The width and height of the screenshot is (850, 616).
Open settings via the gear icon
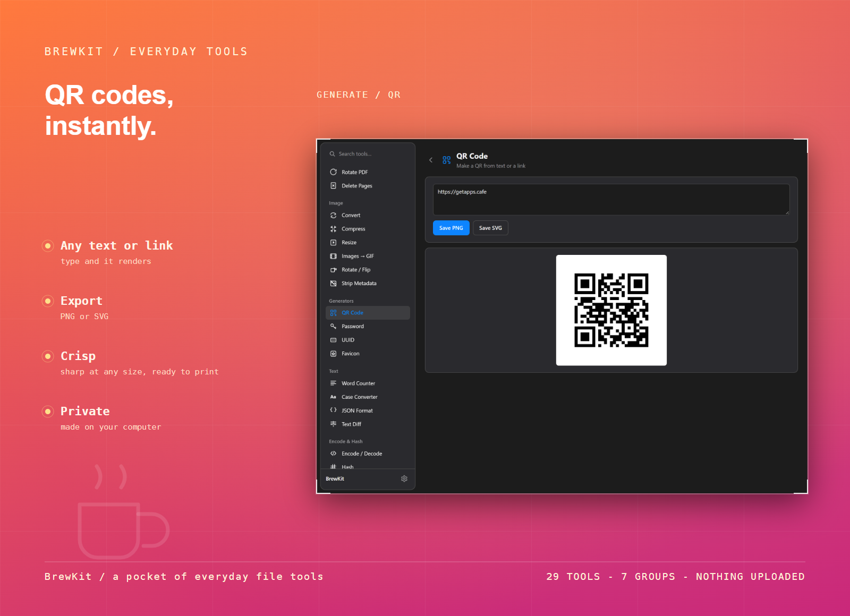[404, 478]
